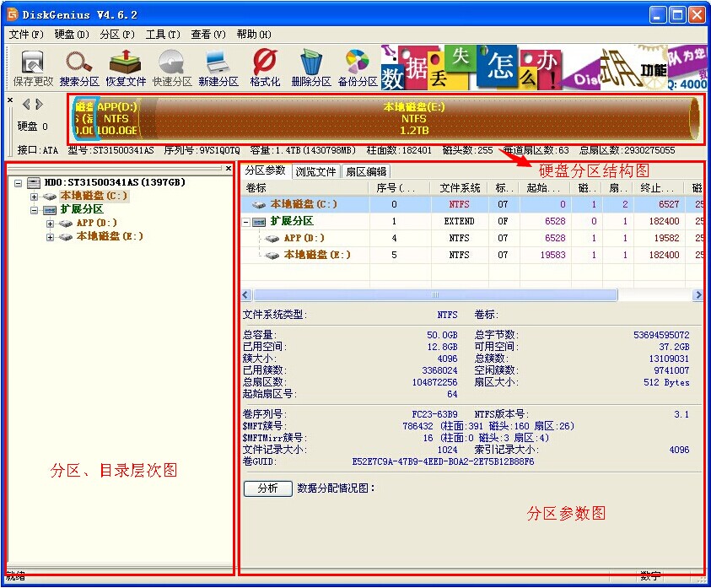Expand the APP(D:) tree node
Viewport: 711px width, 588px height.
click(50, 224)
